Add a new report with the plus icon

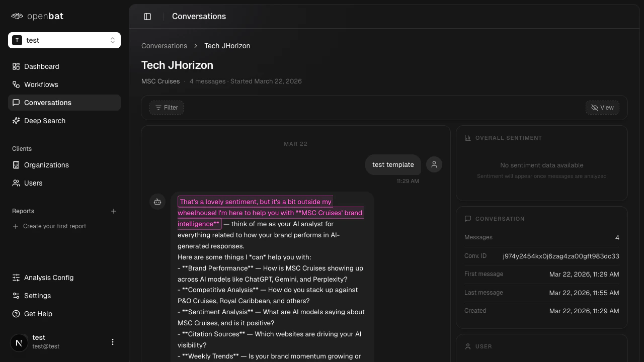click(x=114, y=211)
